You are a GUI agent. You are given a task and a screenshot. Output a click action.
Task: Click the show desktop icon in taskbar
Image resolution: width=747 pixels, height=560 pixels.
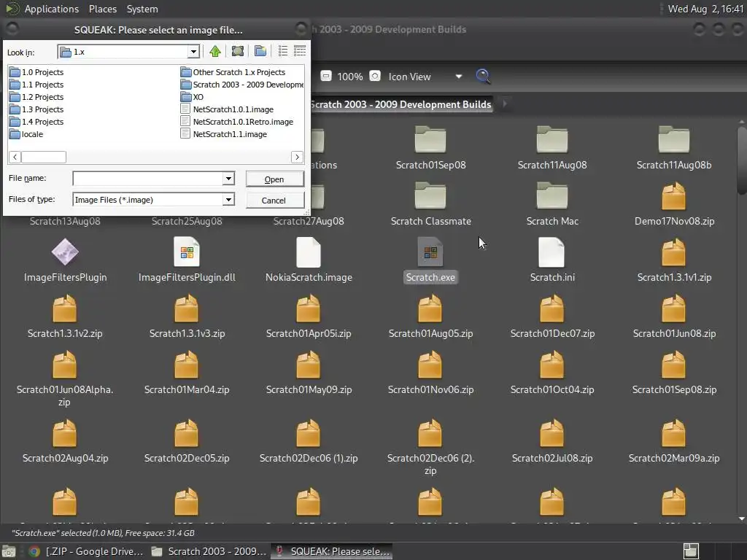point(9,551)
